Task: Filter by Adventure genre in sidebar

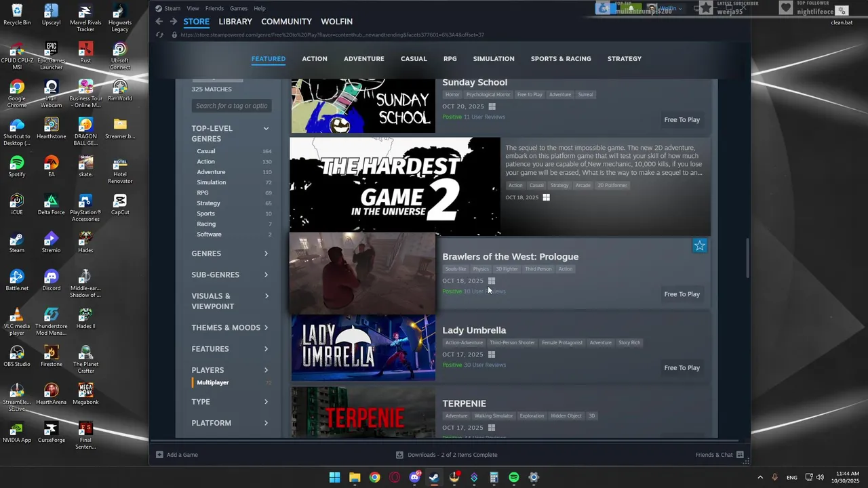Action: [x=211, y=172]
